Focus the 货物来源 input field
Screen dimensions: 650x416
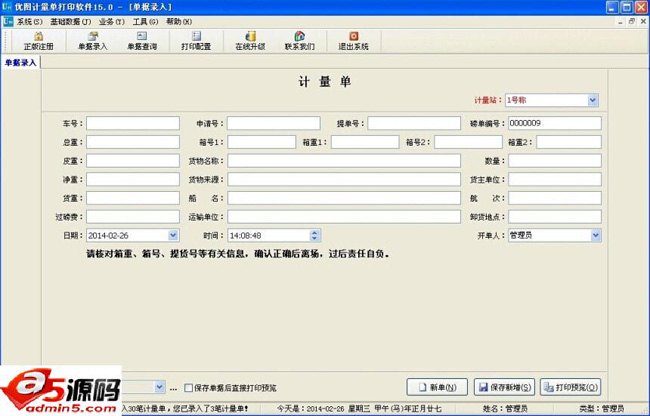point(344,179)
